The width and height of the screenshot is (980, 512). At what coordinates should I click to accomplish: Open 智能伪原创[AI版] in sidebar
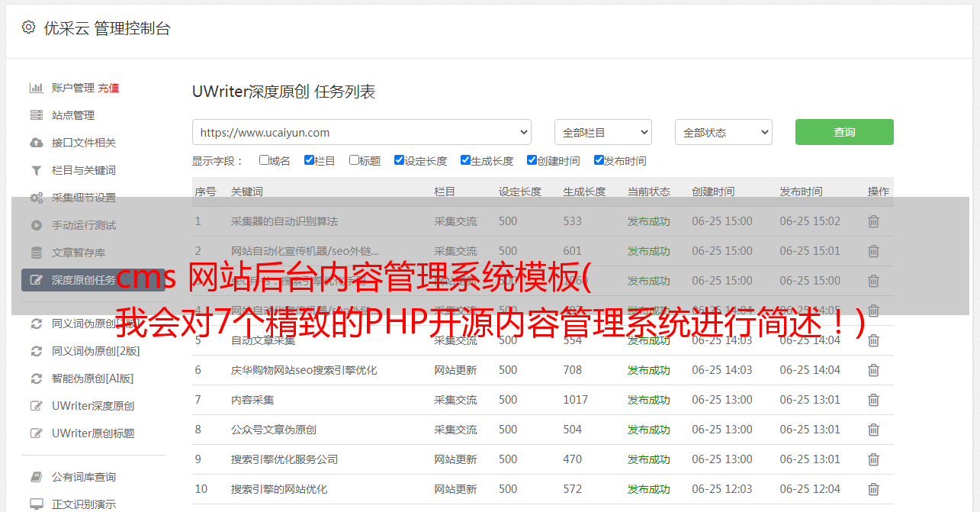[93, 378]
